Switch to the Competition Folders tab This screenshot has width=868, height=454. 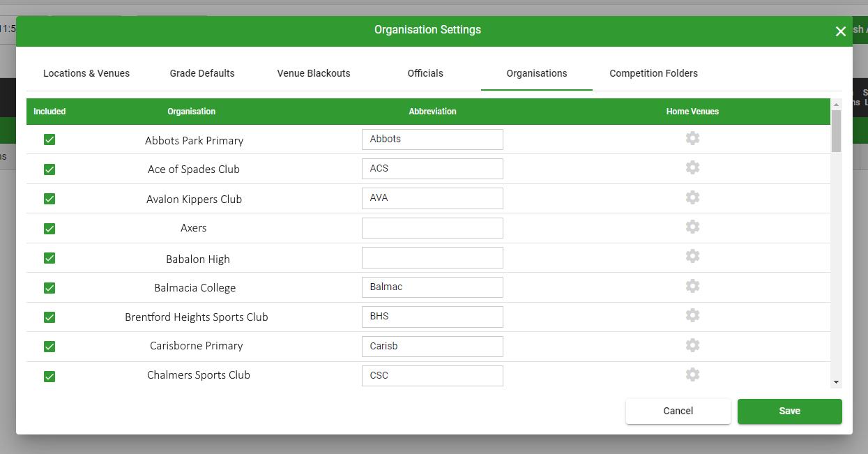tap(653, 73)
